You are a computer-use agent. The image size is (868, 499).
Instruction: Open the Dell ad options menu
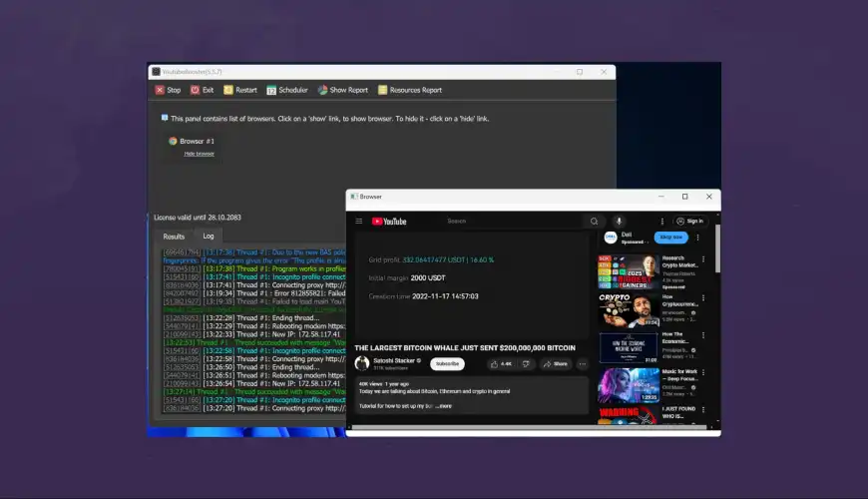(698, 238)
